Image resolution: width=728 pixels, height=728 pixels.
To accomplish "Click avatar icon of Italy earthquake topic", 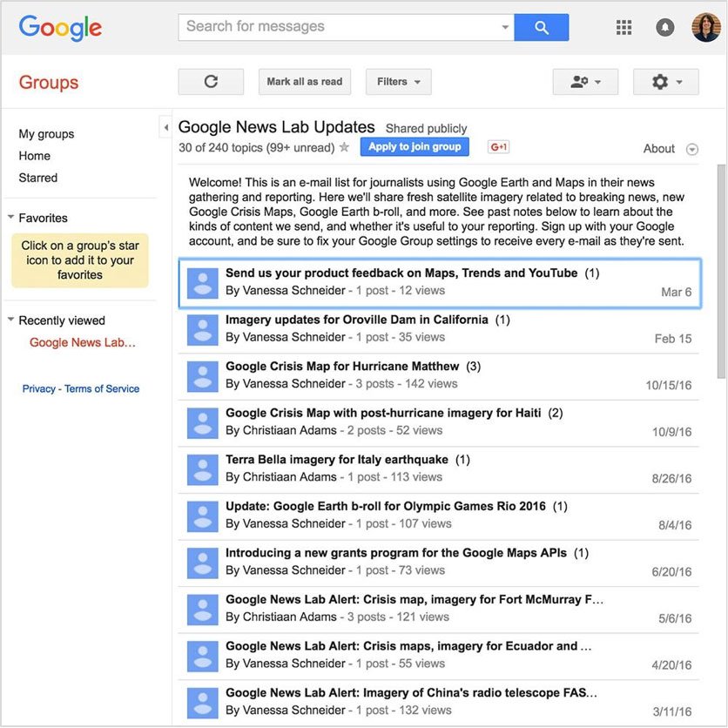I will tap(202, 470).
